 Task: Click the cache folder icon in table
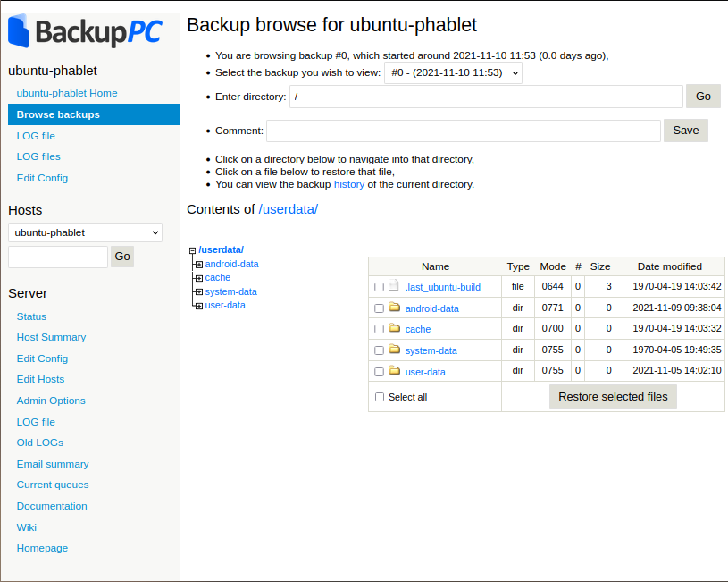click(394, 328)
